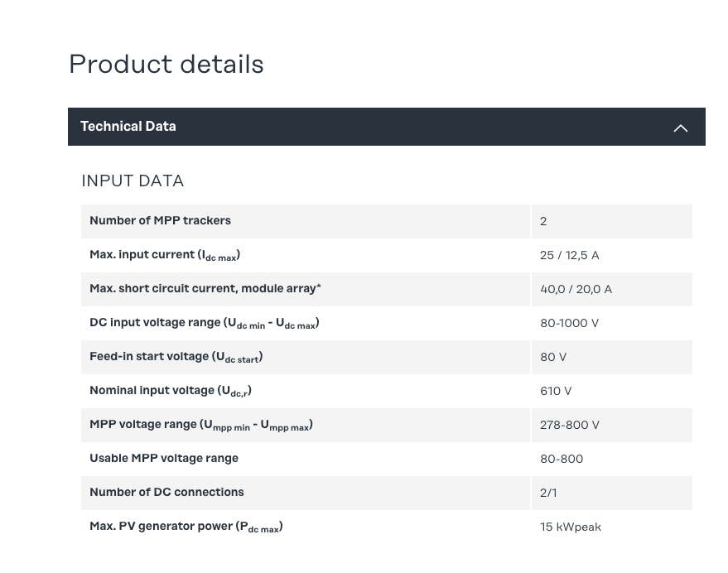The image size is (728, 573).
Task: Click the Nominal input voltage label
Action: [x=170, y=391]
